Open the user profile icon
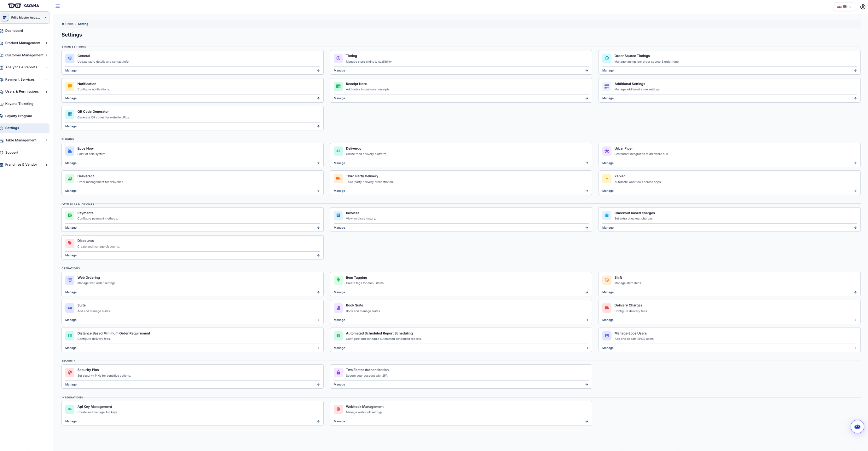 click(862, 7)
